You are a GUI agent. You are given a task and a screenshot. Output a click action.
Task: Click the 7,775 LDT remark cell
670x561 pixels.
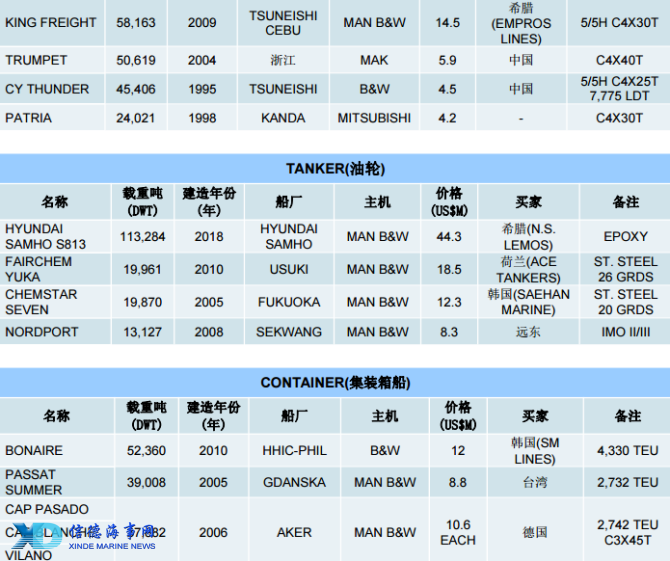(619, 89)
